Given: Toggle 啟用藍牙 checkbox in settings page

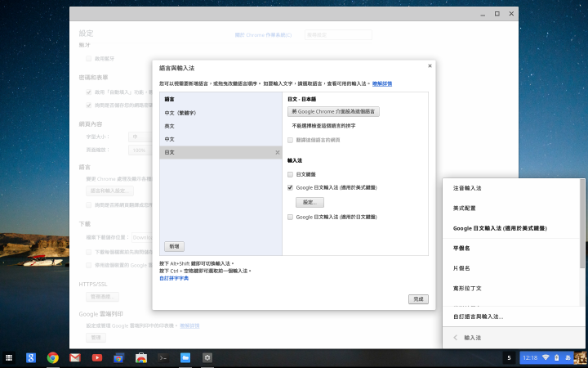Looking at the screenshot, I should click(88, 59).
